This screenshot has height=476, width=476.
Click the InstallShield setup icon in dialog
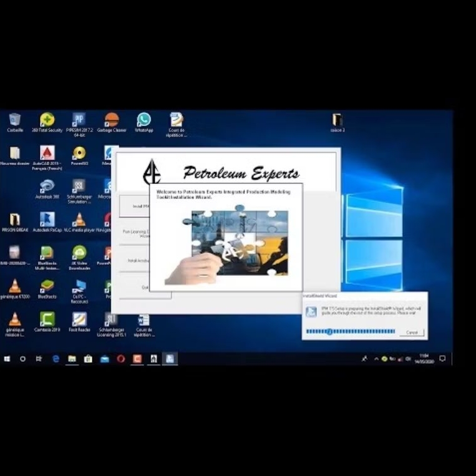311,312
